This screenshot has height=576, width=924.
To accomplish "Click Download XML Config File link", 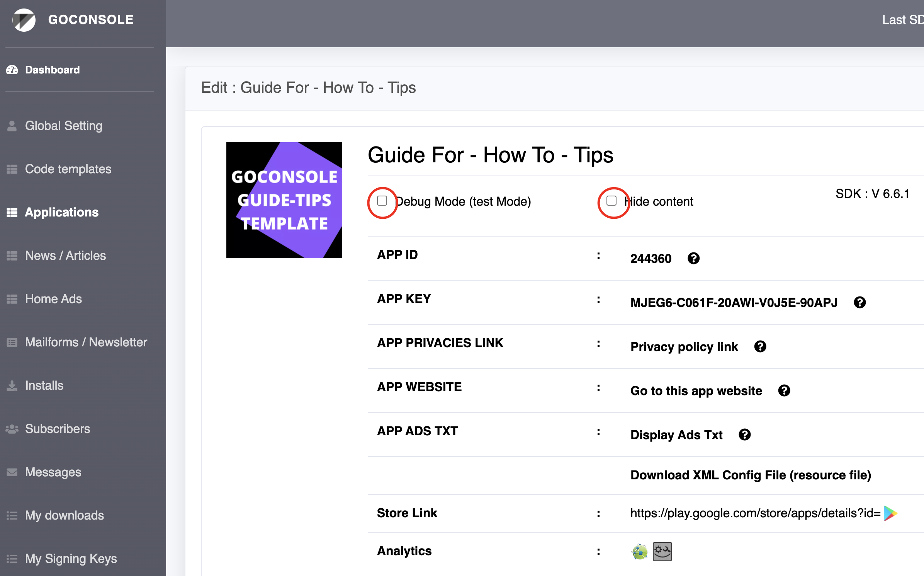I will (x=751, y=475).
